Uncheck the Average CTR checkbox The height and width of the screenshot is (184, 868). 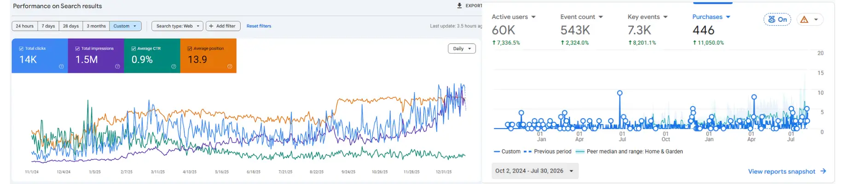tap(133, 48)
